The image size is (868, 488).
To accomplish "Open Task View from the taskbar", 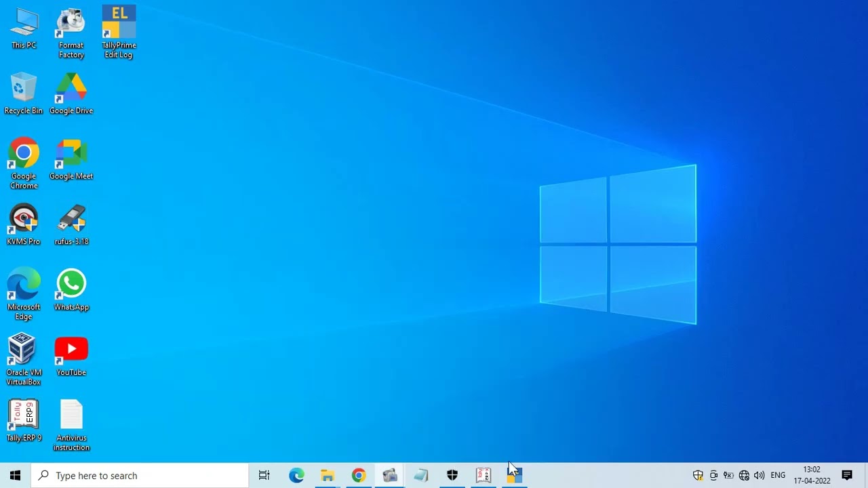I will coord(264,475).
